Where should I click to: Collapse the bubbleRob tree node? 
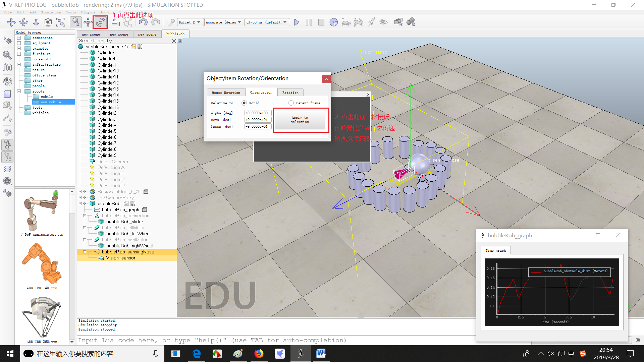[80, 204]
